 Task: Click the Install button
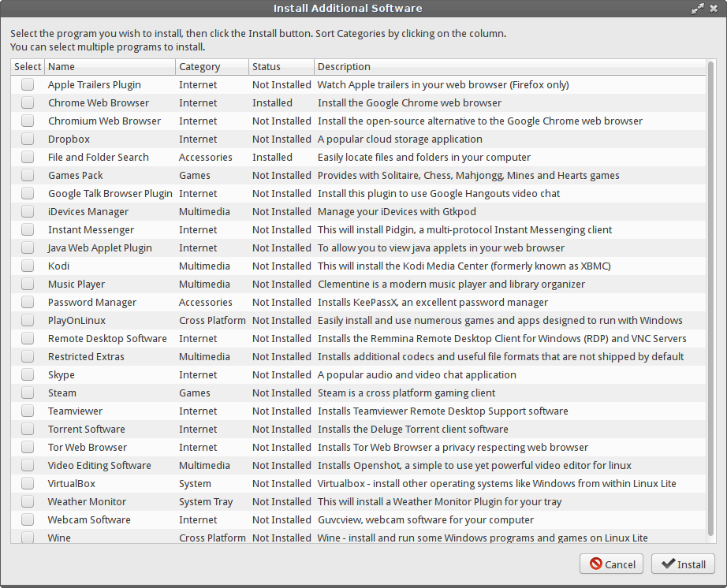point(683,564)
